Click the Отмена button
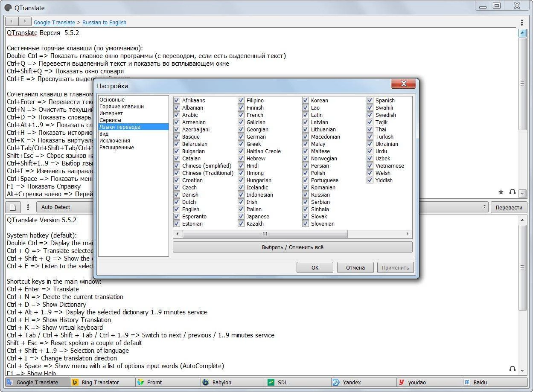 pyautogui.click(x=355, y=267)
